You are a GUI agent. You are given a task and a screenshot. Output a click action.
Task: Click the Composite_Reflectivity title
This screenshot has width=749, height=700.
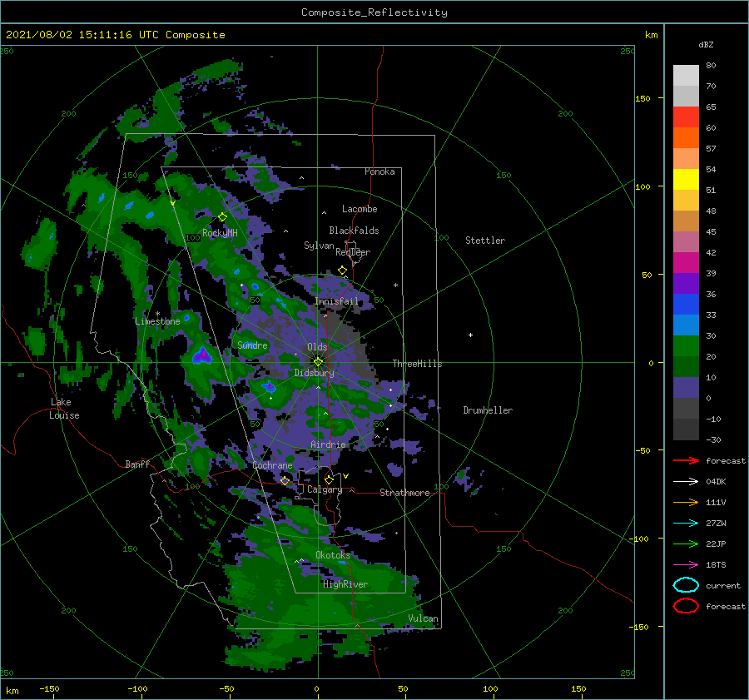coord(374,12)
